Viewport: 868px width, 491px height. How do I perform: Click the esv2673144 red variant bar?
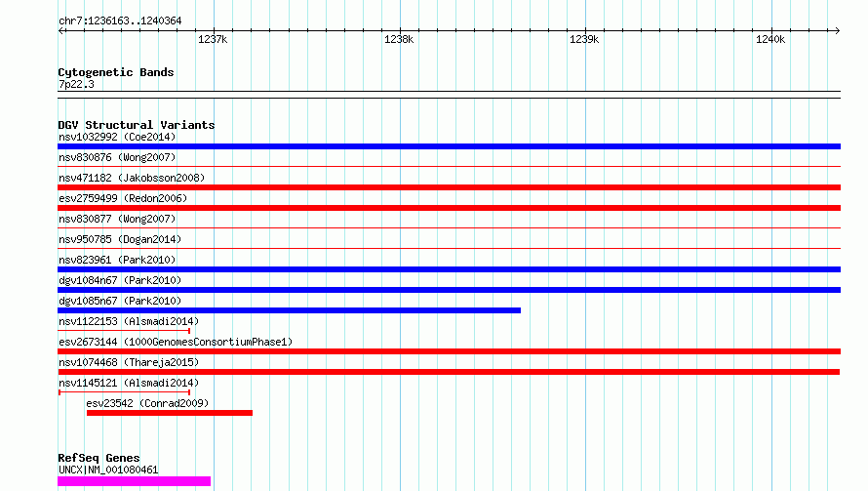click(449, 351)
